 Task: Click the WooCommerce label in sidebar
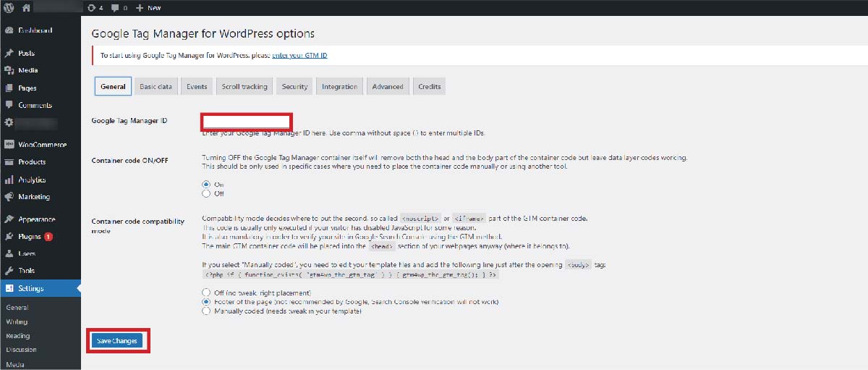coord(43,145)
